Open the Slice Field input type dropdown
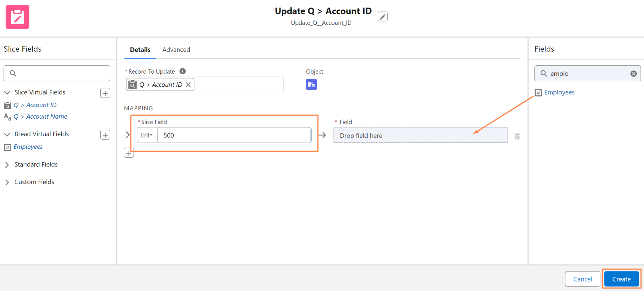Screen dimensions: 644x291 [x=152, y=135]
